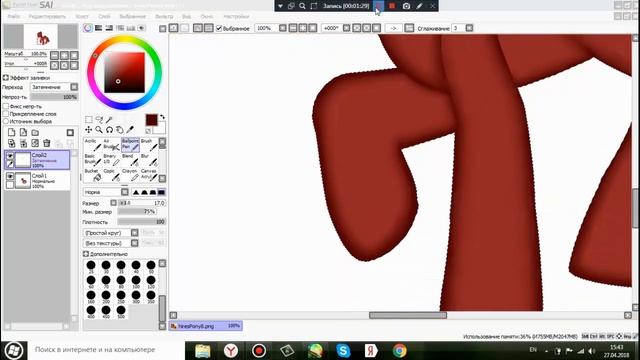Open the Настройки menu
Viewport: 640px width, 360px height.
click(236, 16)
